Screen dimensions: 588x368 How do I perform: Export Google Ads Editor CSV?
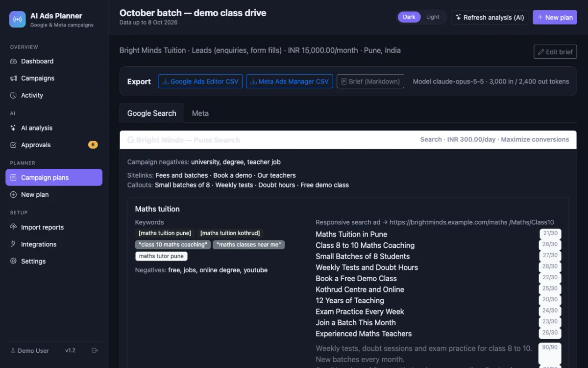(x=200, y=81)
